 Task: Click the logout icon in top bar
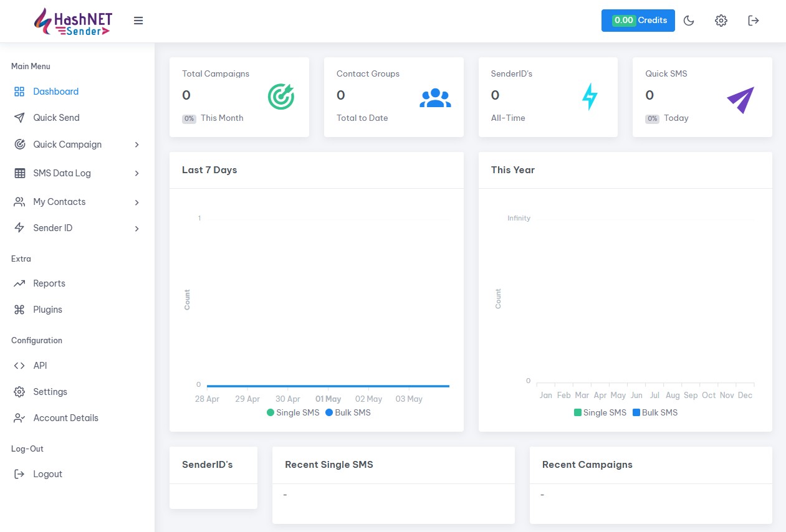tap(754, 21)
